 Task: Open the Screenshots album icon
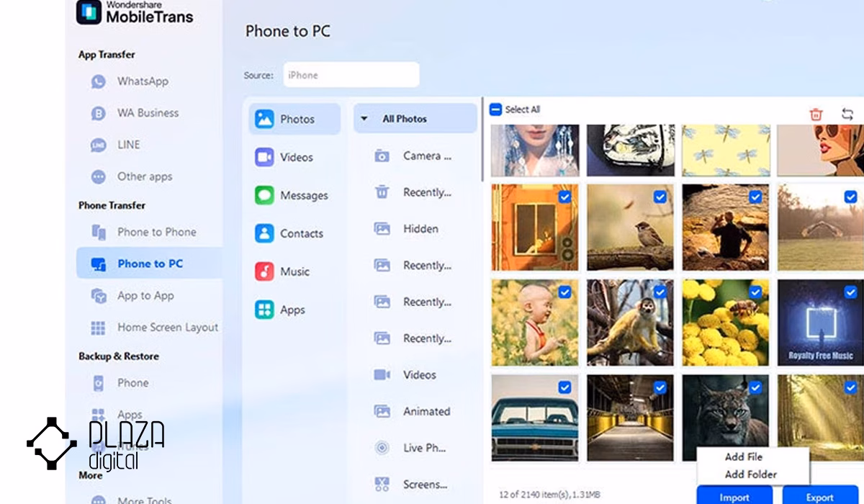382,484
